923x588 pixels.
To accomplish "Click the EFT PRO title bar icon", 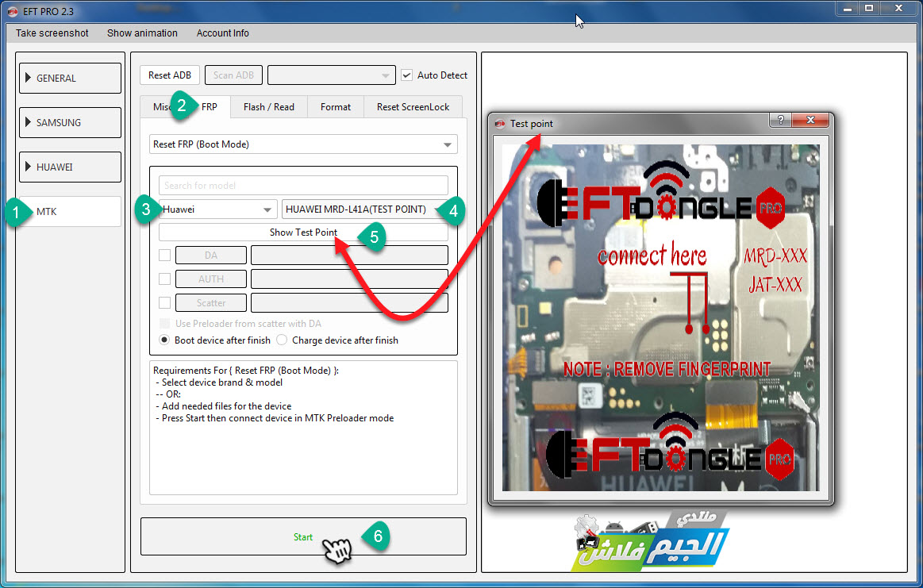I will click(13, 12).
